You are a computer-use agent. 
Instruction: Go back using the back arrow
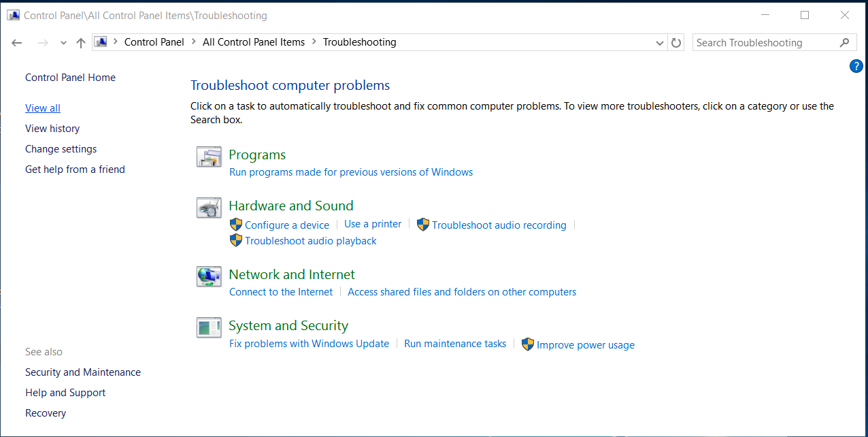(x=17, y=43)
